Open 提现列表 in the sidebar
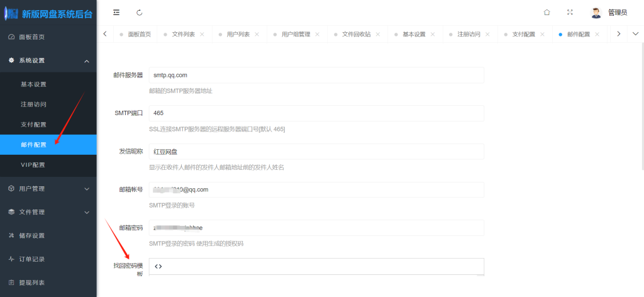 [x=48, y=283]
